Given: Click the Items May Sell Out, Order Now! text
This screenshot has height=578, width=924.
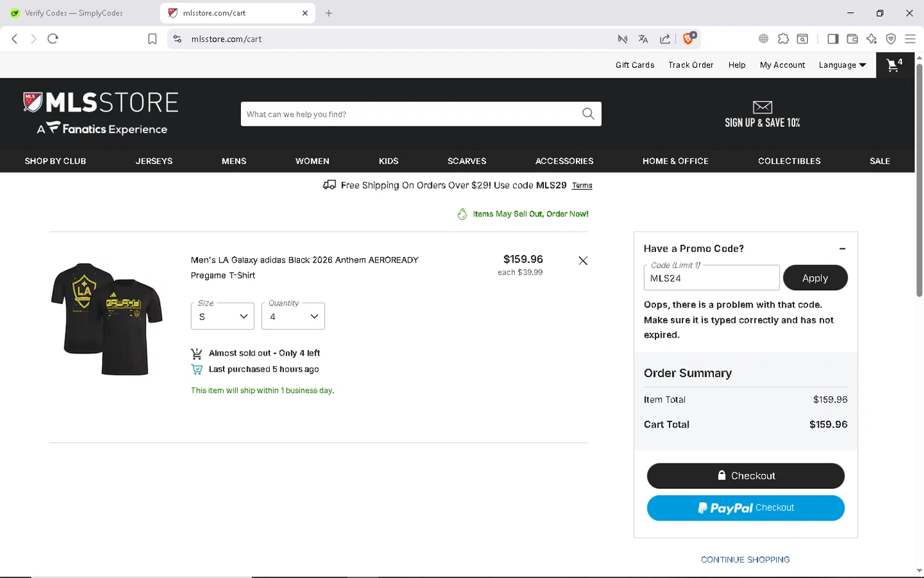Looking at the screenshot, I should coord(530,214).
